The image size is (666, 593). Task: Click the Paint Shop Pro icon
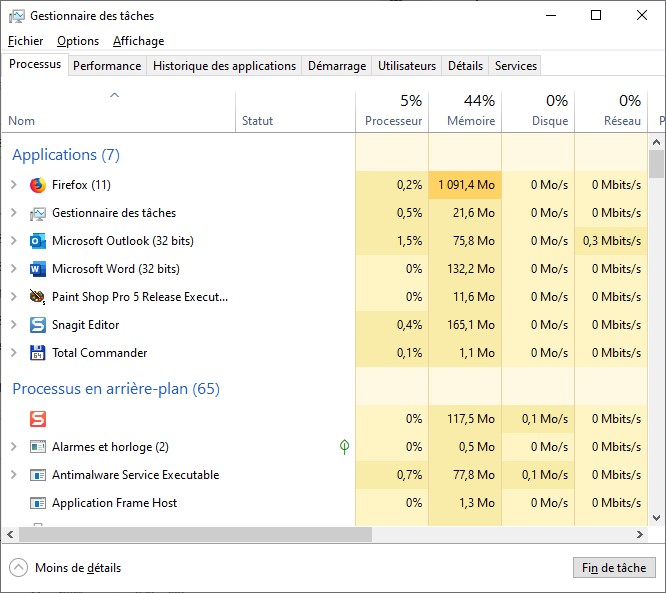point(38,297)
